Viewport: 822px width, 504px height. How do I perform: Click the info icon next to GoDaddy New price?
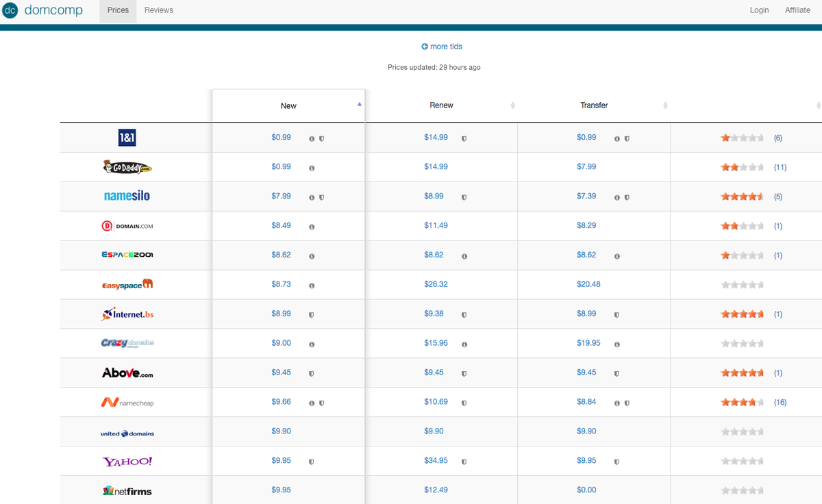tap(312, 168)
